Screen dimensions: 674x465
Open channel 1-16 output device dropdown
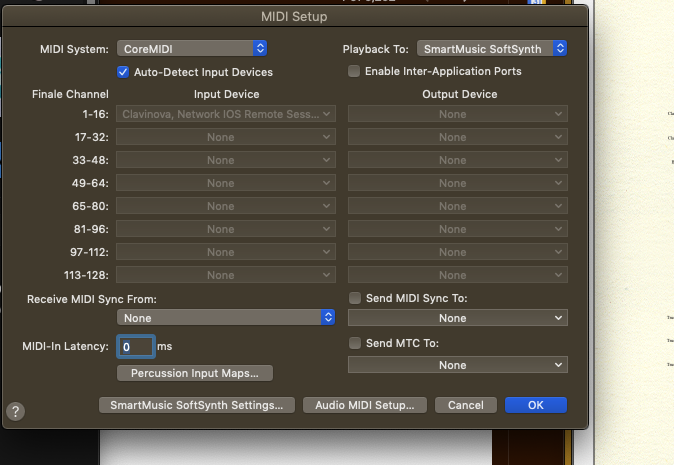point(457,114)
